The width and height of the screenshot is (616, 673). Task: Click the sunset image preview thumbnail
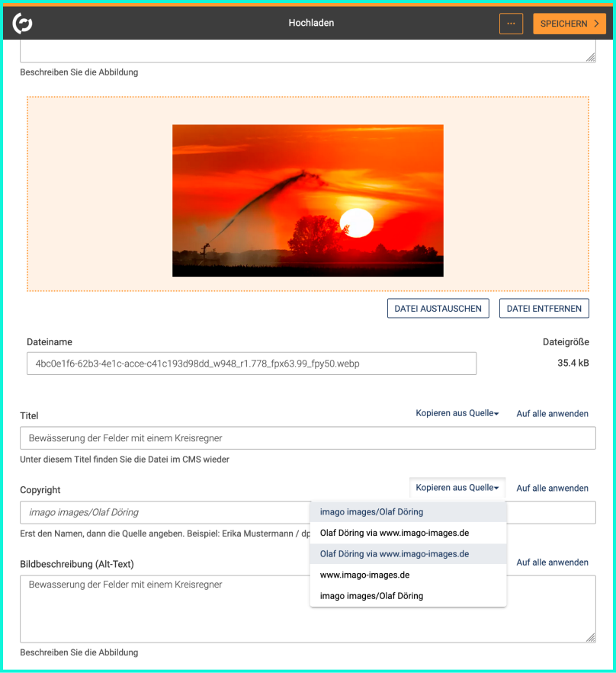308,200
